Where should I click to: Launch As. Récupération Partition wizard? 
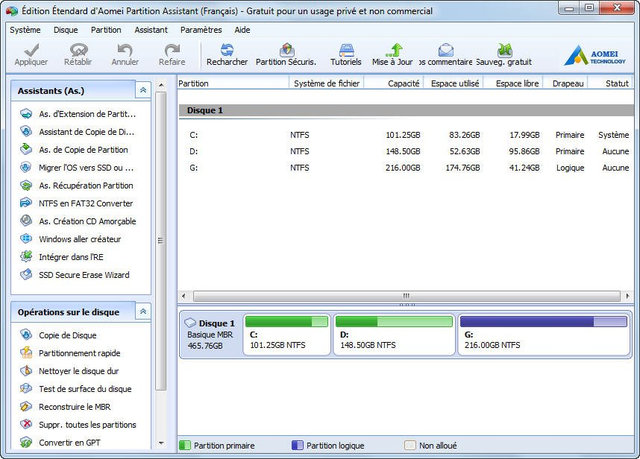click(x=76, y=186)
